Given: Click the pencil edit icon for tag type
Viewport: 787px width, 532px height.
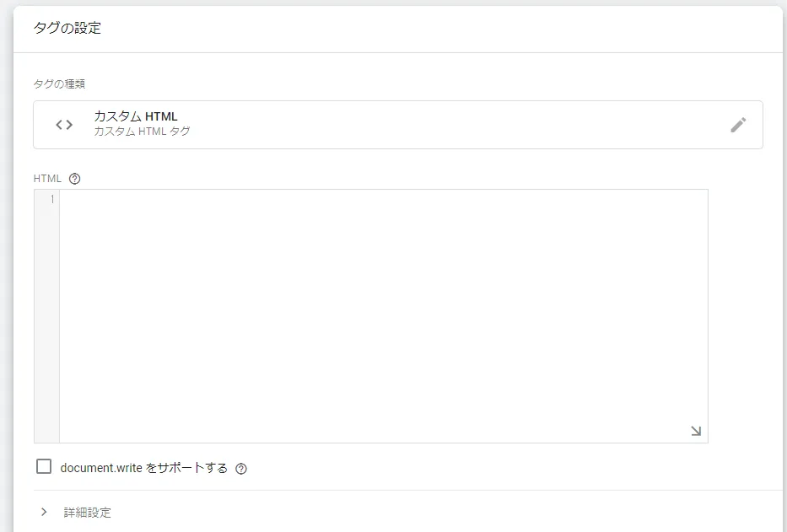Looking at the screenshot, I should coord(738,125).
